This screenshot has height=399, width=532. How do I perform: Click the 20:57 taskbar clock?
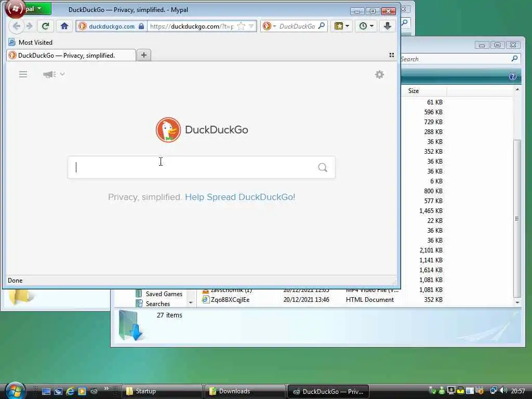518,391
